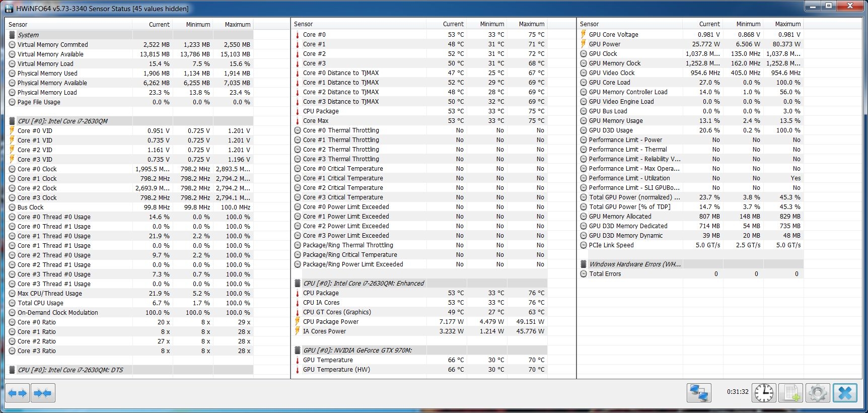Select the Max CPU/Thread Usage row

[130, 294]
